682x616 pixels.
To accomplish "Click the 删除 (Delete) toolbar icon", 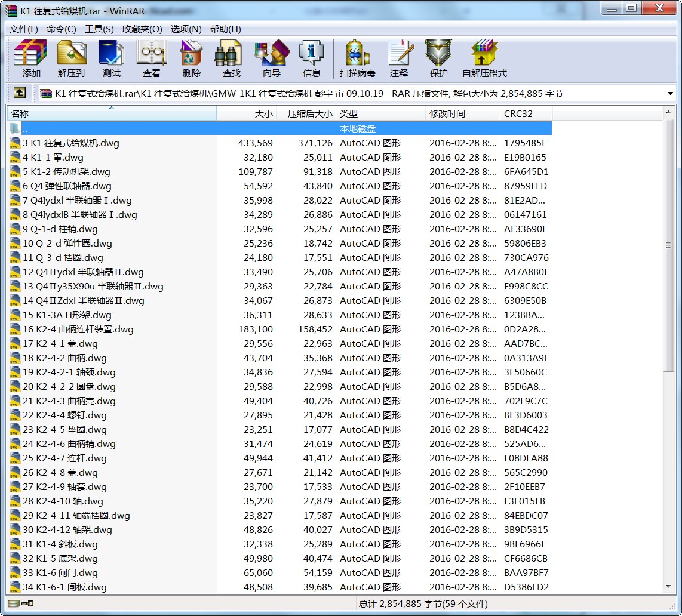I will pos(191,59).
